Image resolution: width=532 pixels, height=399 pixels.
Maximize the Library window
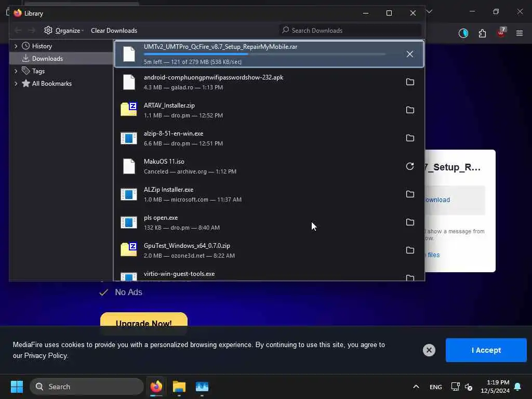tap(389, 13)
